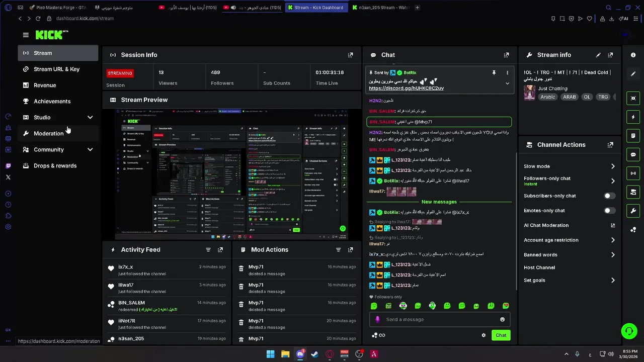Open Followers-only chat options arrow
This screenshot has height=362, width=644.
coord(613,181)
